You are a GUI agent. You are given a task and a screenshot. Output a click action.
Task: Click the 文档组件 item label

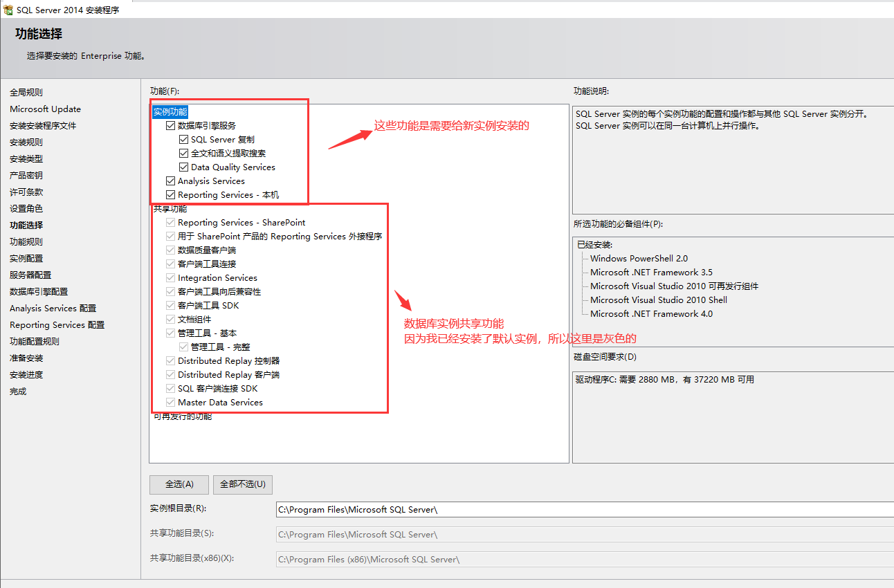[x=194, y=320]
